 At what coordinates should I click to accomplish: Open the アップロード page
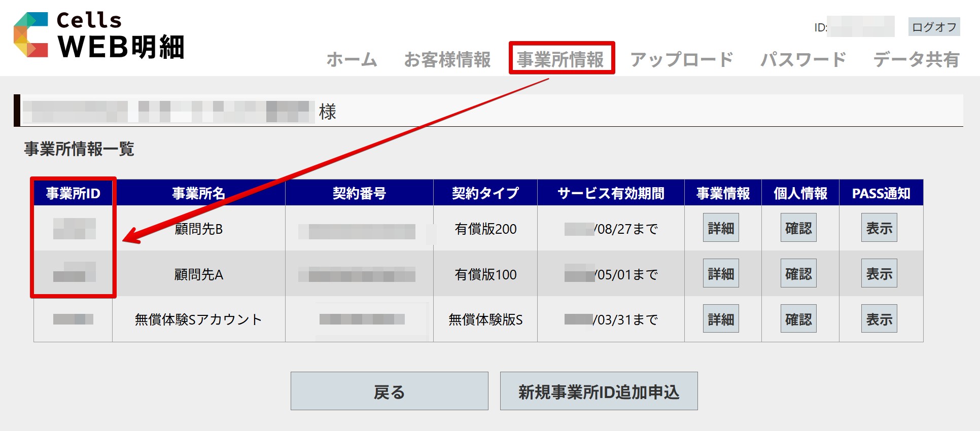pos(681,59)
